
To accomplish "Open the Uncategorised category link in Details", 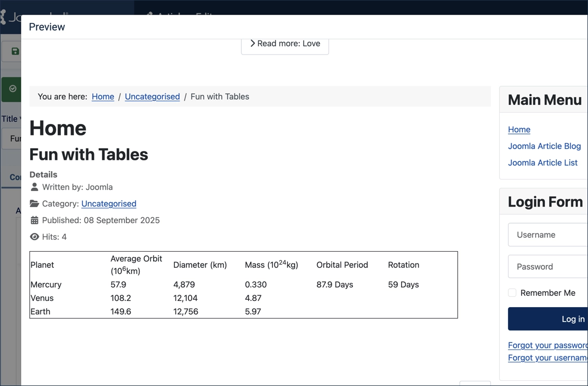I will pos(108,203).
